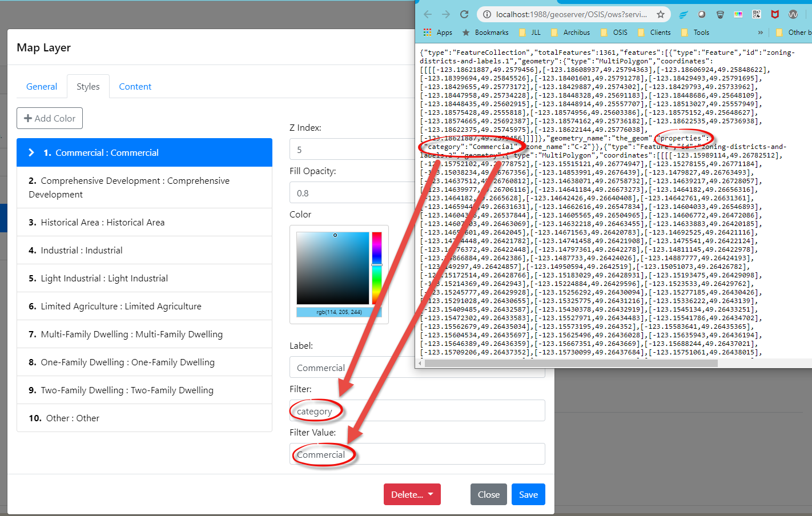This screenshot has width=812, height=516.
Task: Select style 10 Other
Action: coord(144,418)
